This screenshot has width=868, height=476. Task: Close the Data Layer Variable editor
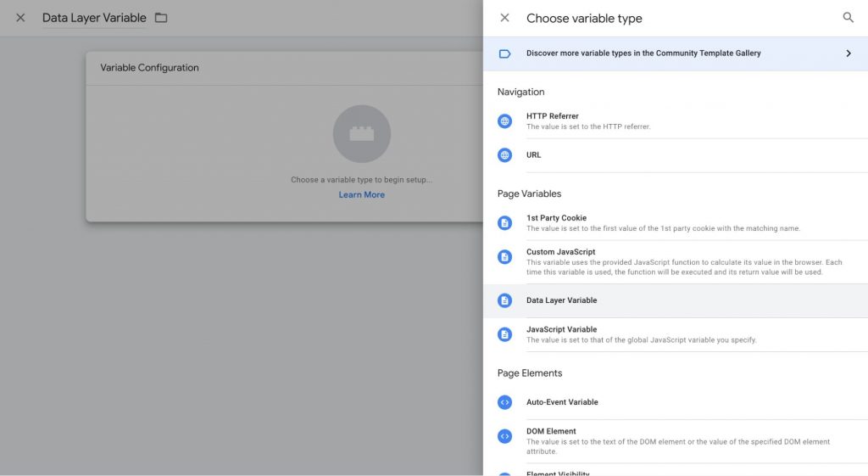point(20,18)
